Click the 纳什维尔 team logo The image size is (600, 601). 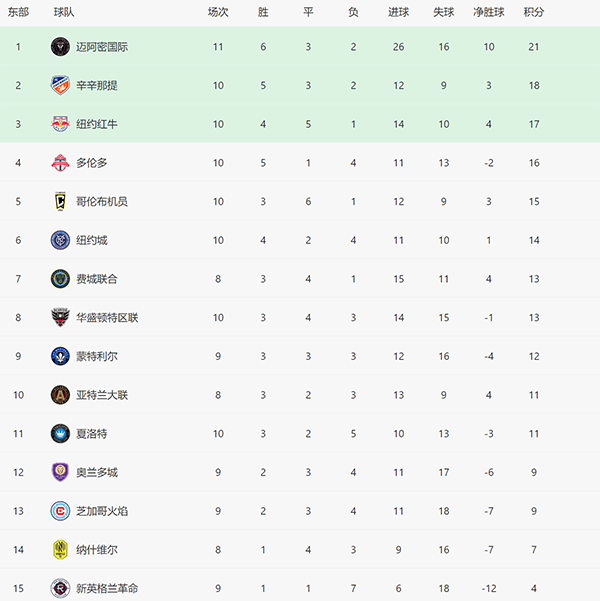click(x=60, y=550)
